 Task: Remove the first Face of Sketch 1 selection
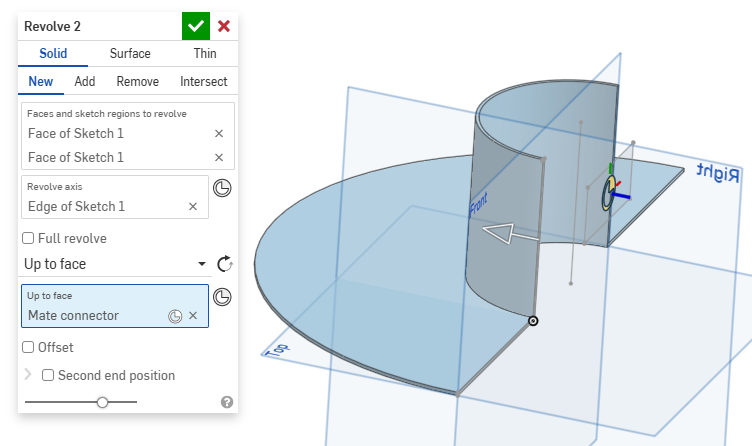(x=219, y=133)
